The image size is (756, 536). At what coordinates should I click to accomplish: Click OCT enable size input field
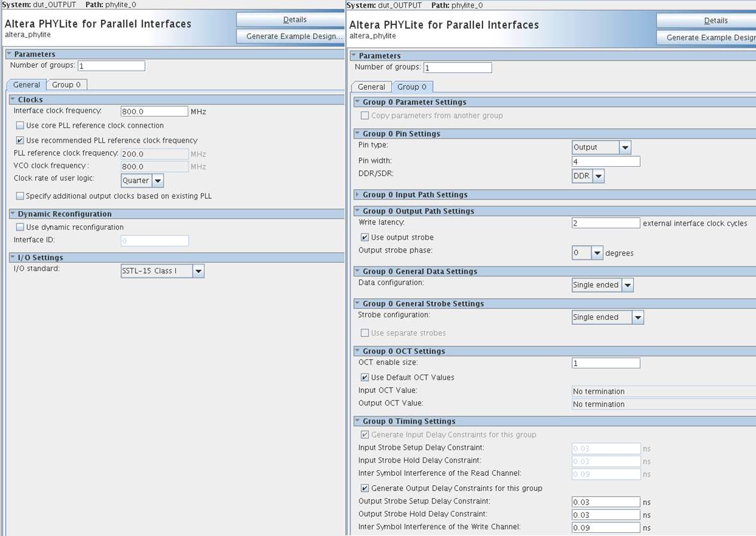tap(606, 363)
